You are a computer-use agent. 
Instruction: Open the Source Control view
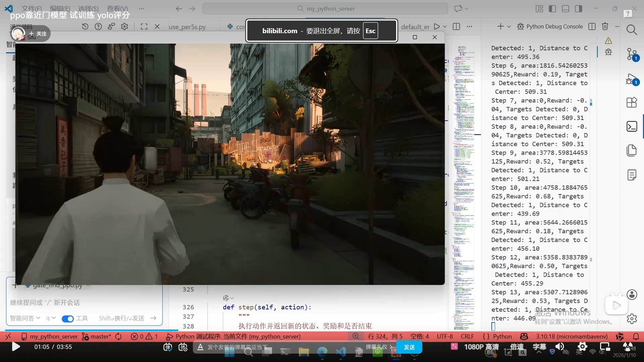click(632, 54)
